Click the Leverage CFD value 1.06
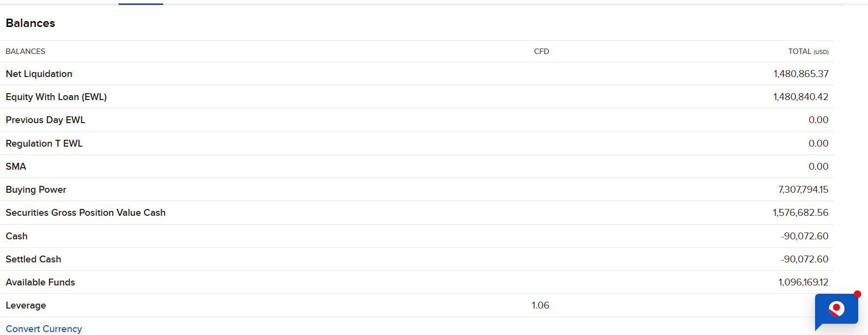Viewport: 868px width, 335px height. click(x=540, y=306)
